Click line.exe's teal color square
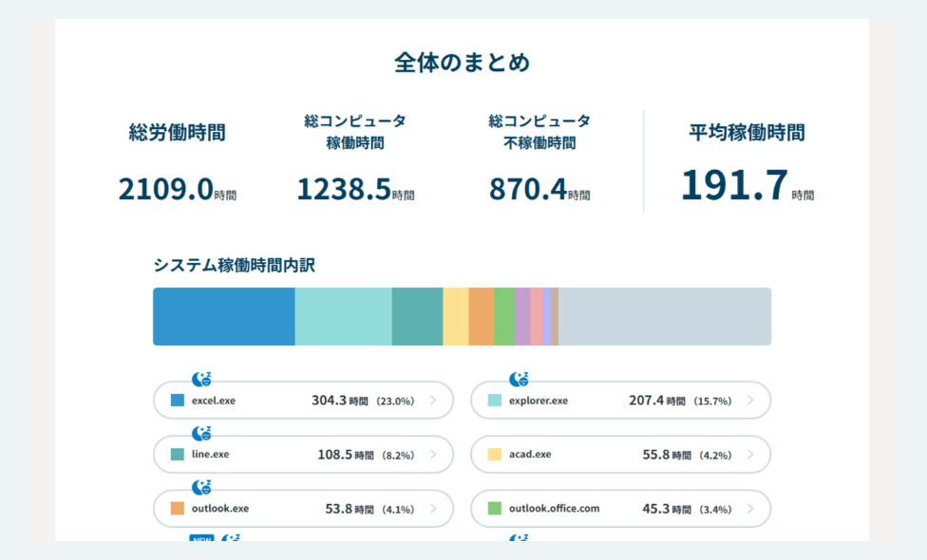Viewport: 927px width, 560px height. (178, 454)
